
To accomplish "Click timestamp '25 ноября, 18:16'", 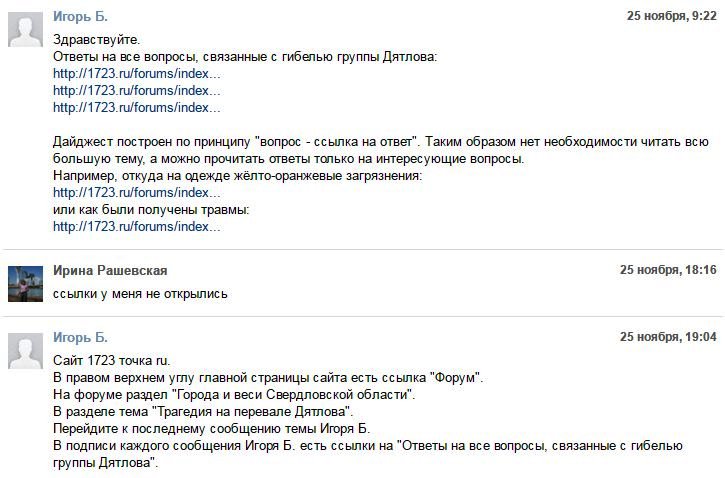I will pos(668,270).
